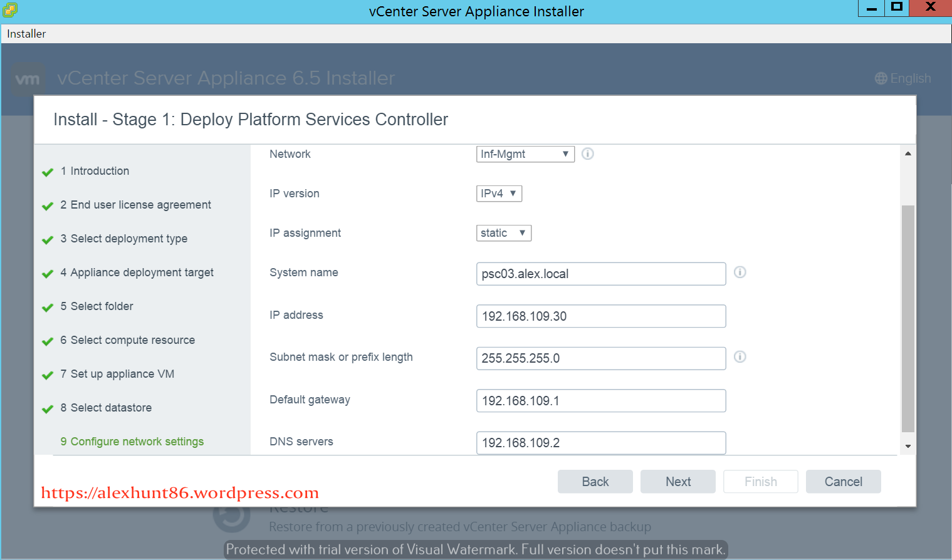Viewport: 952px width, 560px height.
Task: Click the DNS servers input field
Action: [x=601, y=443]
